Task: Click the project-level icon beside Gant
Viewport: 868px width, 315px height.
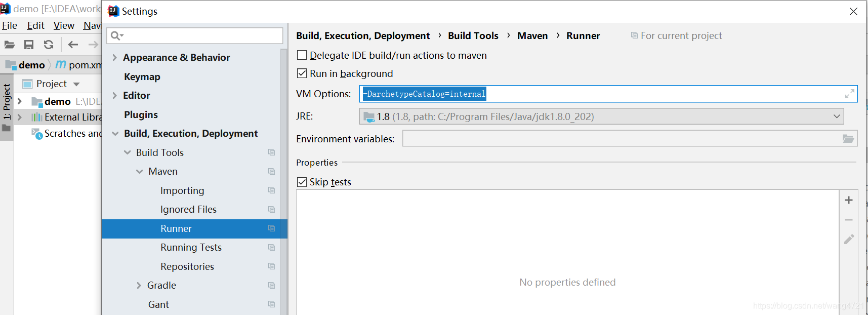Action: pyautogui.click(x=271, y=304)
